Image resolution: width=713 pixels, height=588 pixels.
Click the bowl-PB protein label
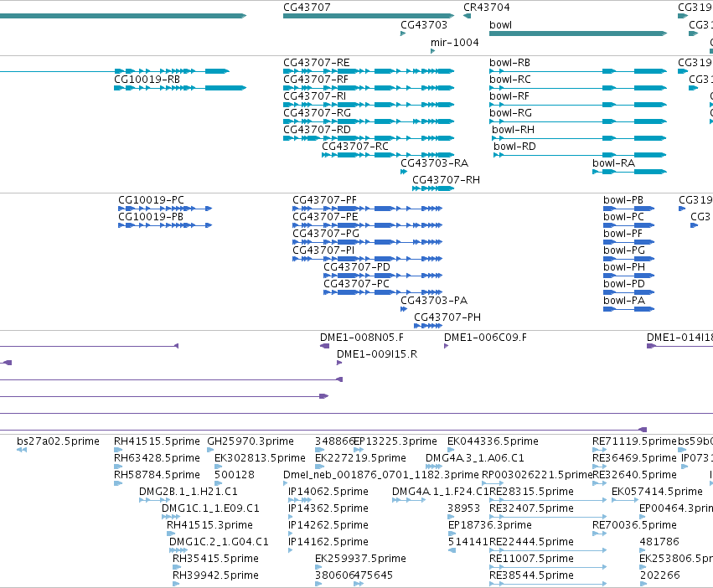[x=623, y=200]
